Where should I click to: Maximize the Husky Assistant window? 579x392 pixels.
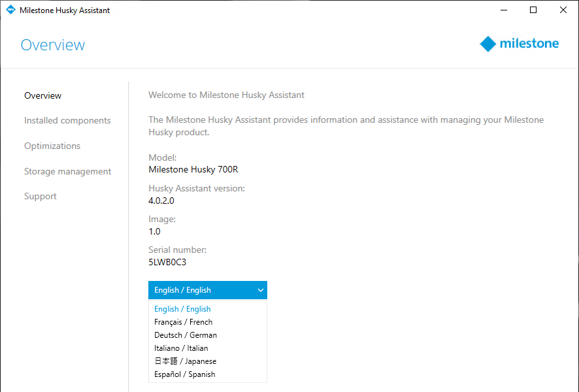click(533, 10)
